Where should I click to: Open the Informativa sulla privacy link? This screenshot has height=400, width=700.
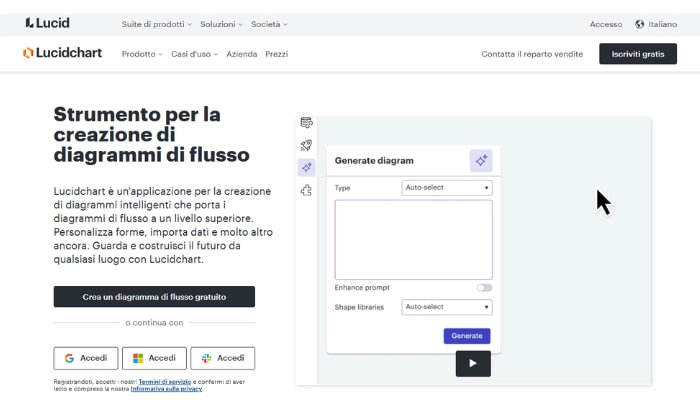[166, 389]
